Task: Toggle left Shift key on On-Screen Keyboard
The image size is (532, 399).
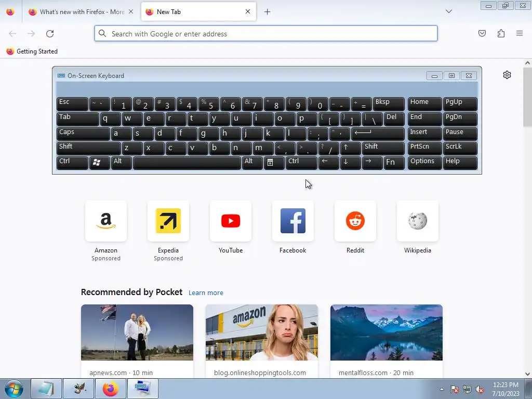Action: click(88, 148)
